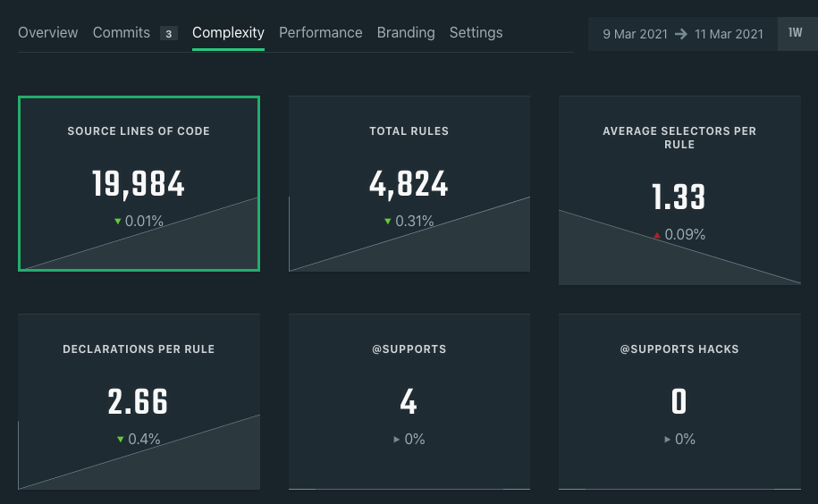Go to the Performance tab
The height and width of the screenshot is (504, 818).
[x=320, y=32]
